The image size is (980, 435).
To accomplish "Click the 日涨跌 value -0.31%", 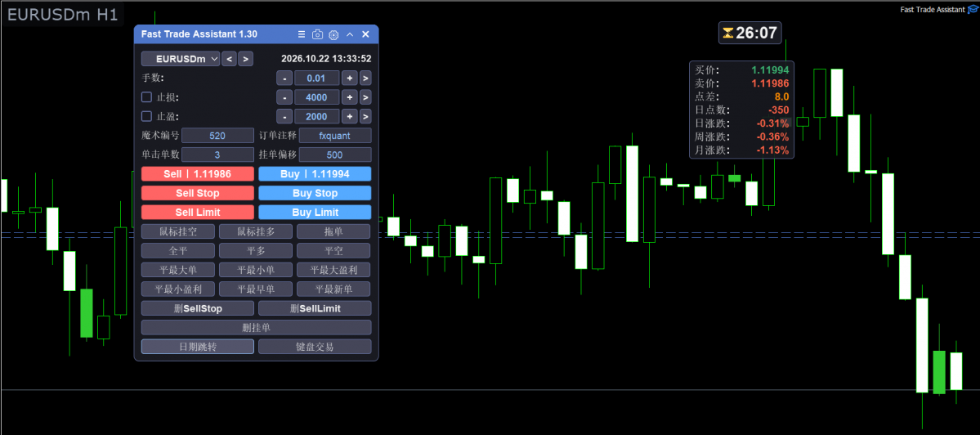I will tap(772, 123).
